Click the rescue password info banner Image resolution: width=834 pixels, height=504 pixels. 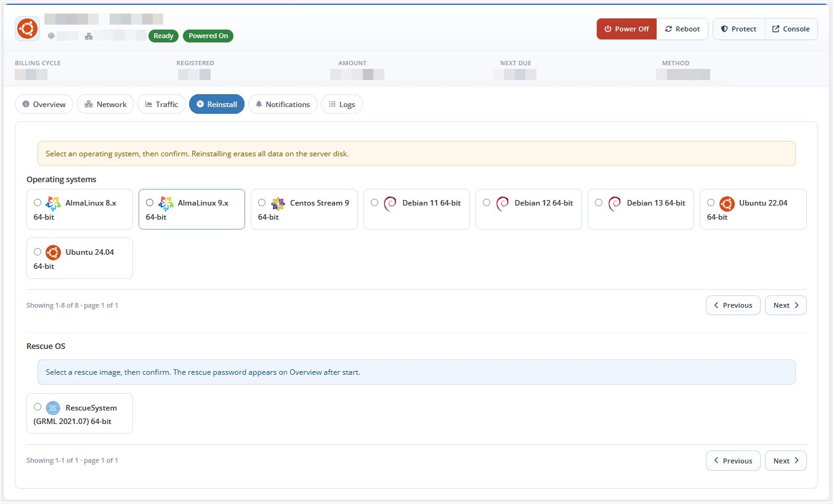pos(416,372)
